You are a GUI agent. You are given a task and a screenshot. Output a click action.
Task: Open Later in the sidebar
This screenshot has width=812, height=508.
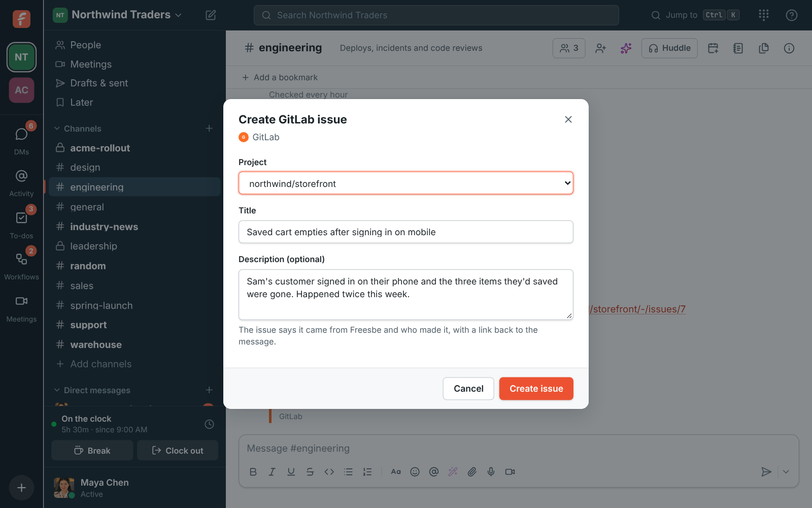134,102
